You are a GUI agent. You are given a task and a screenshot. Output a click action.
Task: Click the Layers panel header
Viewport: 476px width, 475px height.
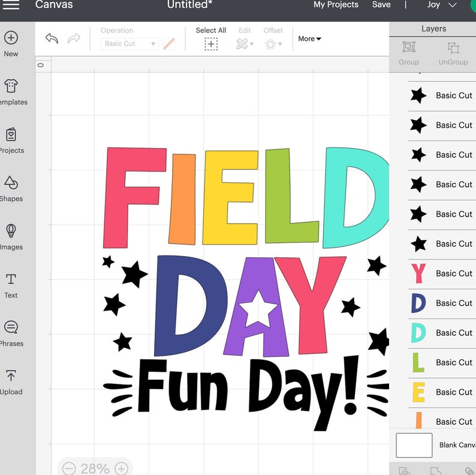pos(433,29)
